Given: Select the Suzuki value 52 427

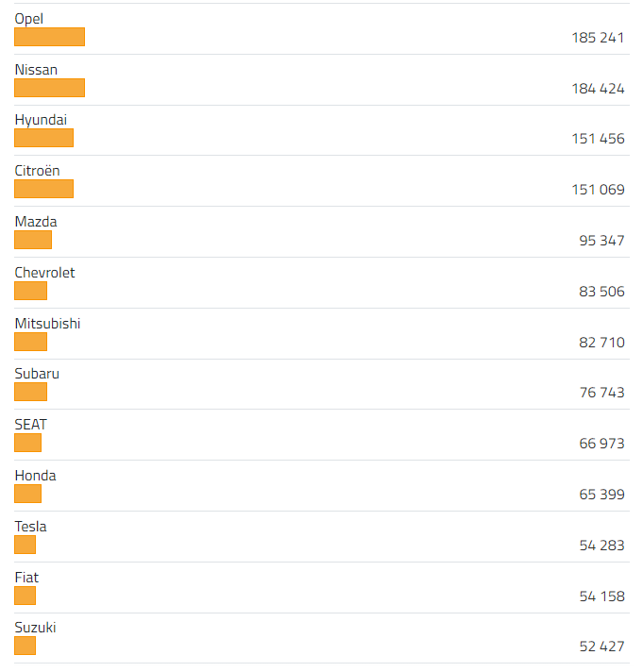Looking at the screenshot, I should 601,647.
